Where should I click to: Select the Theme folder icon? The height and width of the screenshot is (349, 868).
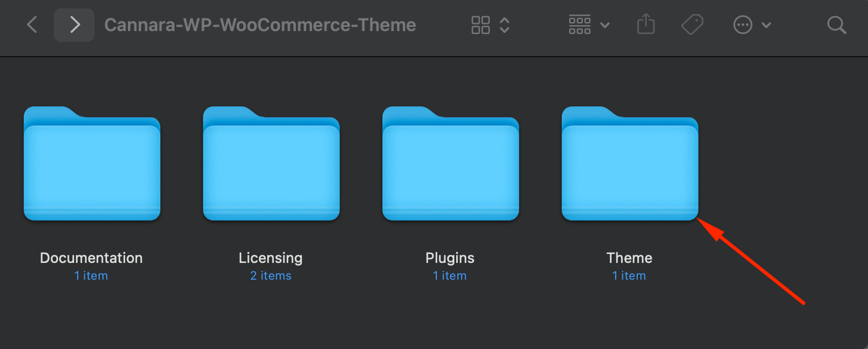click(630, 164)
